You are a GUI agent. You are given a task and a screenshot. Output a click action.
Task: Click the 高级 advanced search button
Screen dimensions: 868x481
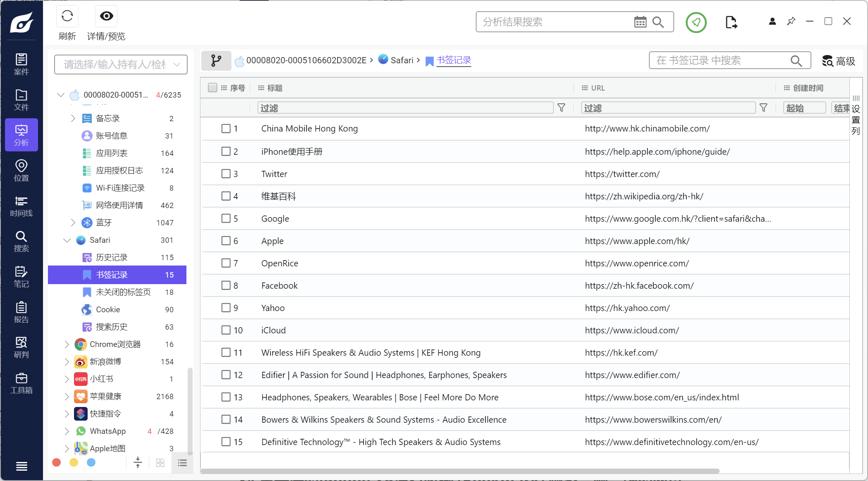pos(839,61)
